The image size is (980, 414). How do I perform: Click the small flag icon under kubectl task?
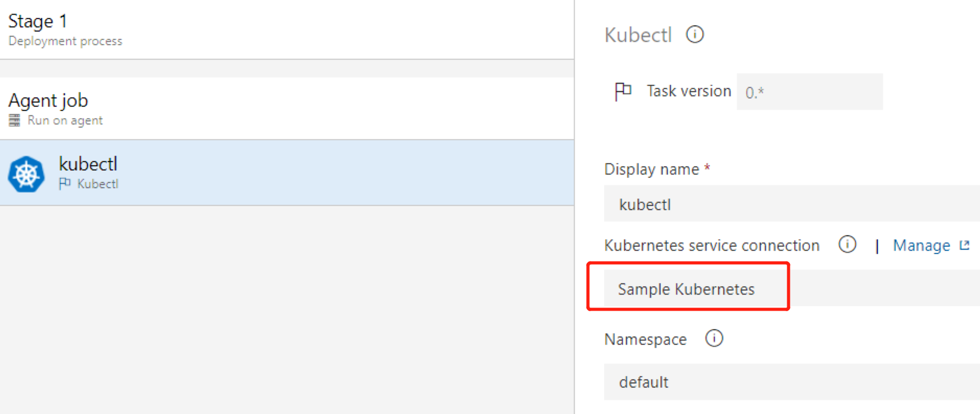click(x=65, y=184)
